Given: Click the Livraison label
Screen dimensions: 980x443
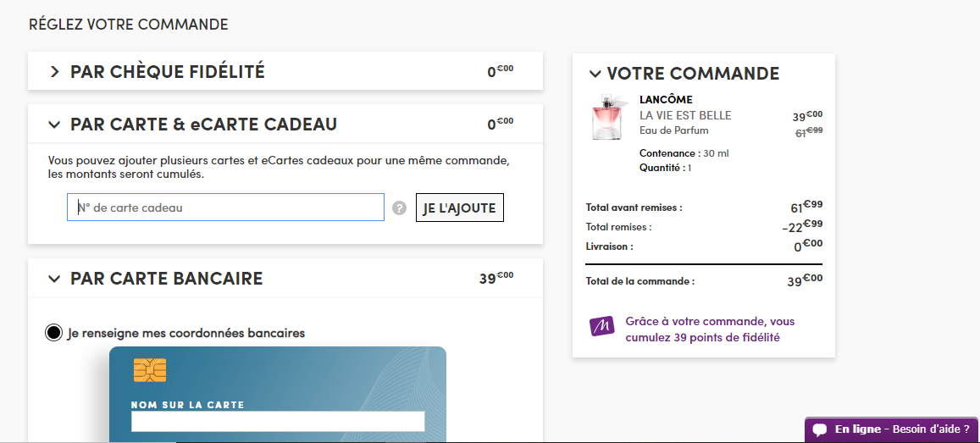Looking at the screenshot, I should tap(609, 246).
